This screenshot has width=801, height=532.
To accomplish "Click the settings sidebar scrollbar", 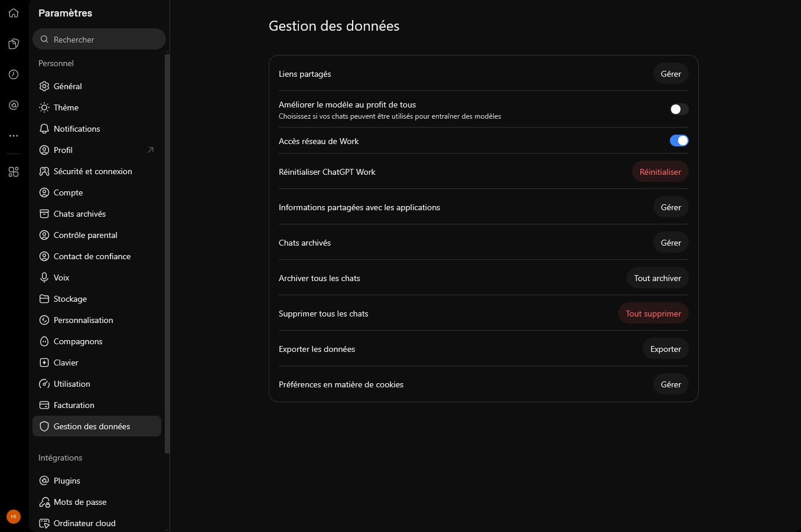I will coord(167,254).
